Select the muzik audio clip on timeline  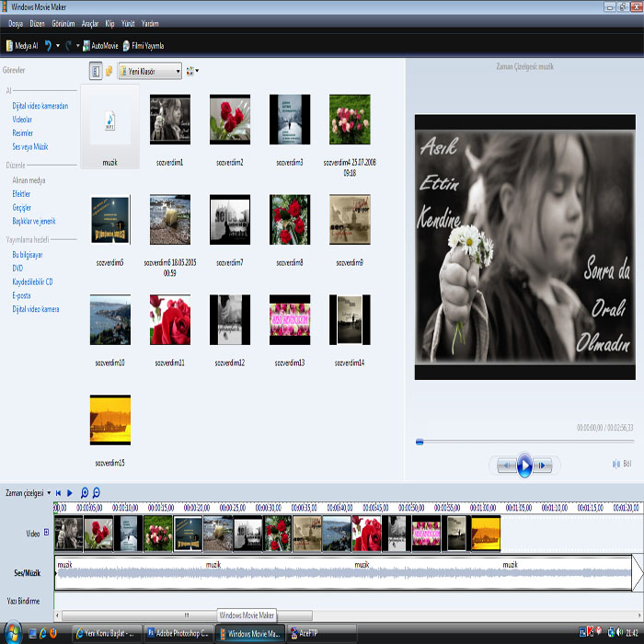[x=343, y=573]
